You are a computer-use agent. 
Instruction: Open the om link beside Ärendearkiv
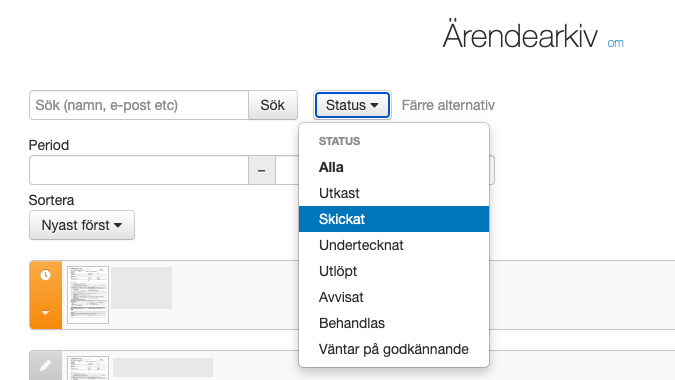click(x=615, y=43)
